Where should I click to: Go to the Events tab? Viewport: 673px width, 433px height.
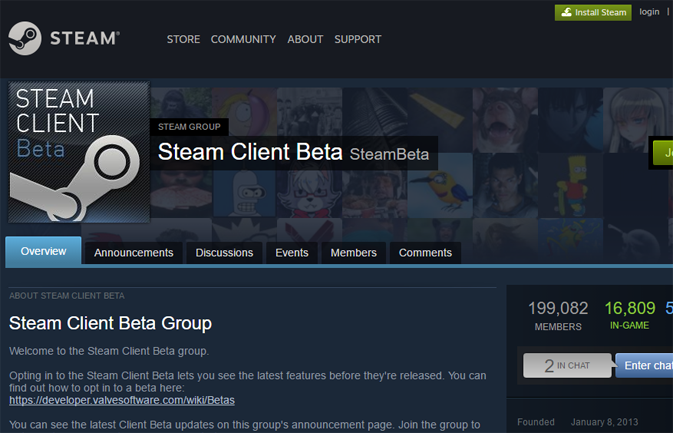click(x=292, y=253)
